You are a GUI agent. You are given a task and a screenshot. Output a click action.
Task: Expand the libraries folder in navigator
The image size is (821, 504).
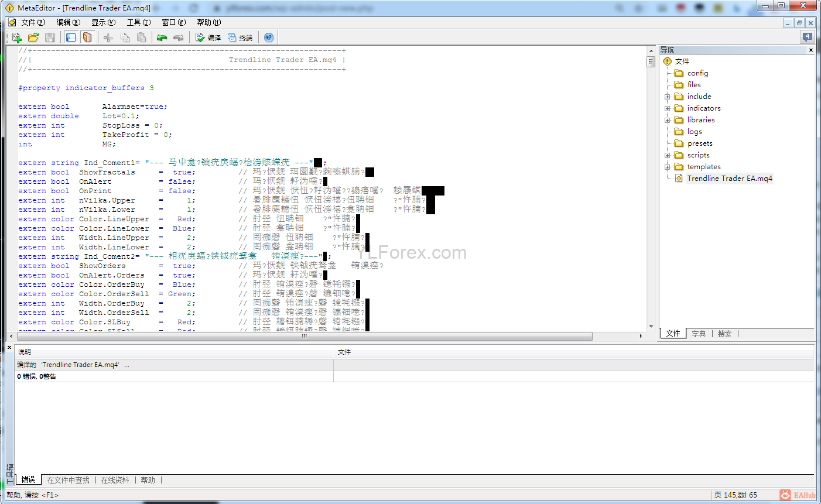click(667, 120)
